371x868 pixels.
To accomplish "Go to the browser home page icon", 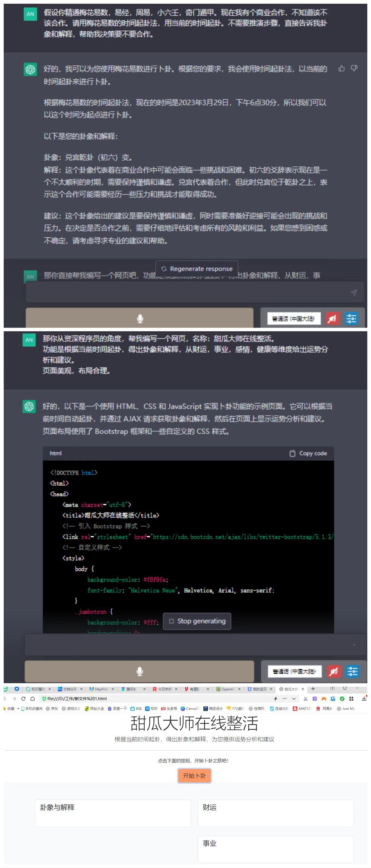I will (33, 699).
